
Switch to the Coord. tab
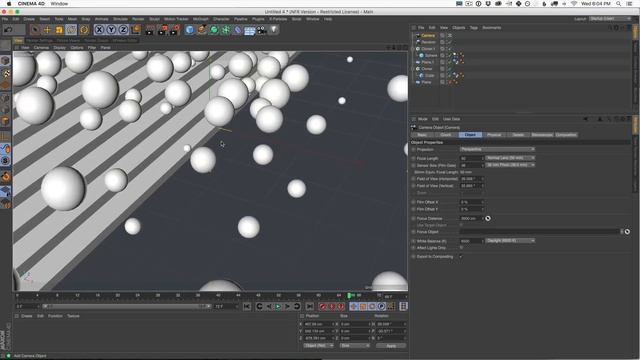click(x=446, y=135)
